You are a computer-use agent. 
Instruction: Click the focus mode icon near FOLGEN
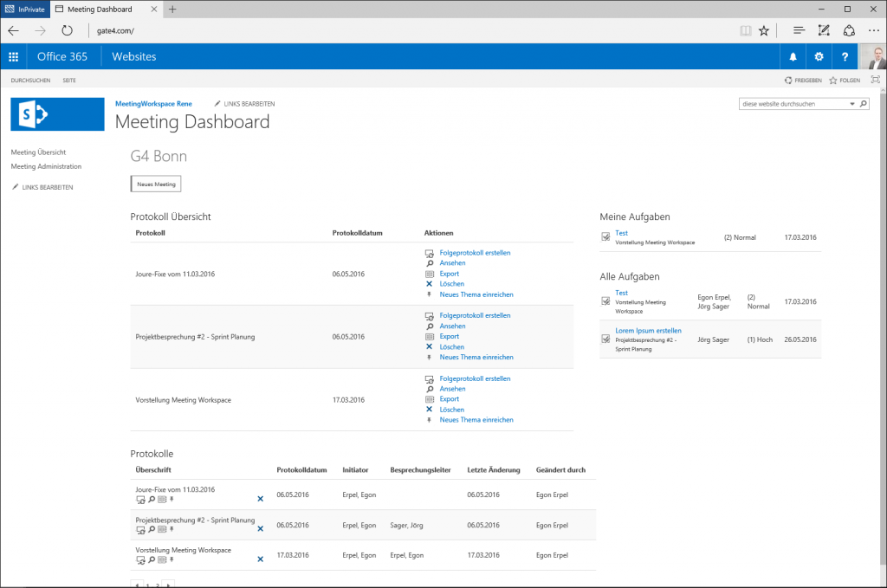point(877,79)
